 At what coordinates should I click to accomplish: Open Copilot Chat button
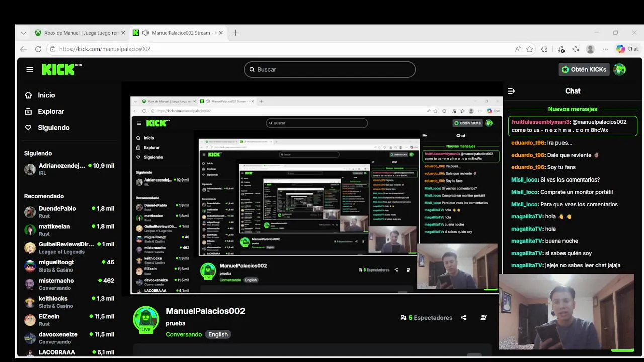[x=627, y=49]
